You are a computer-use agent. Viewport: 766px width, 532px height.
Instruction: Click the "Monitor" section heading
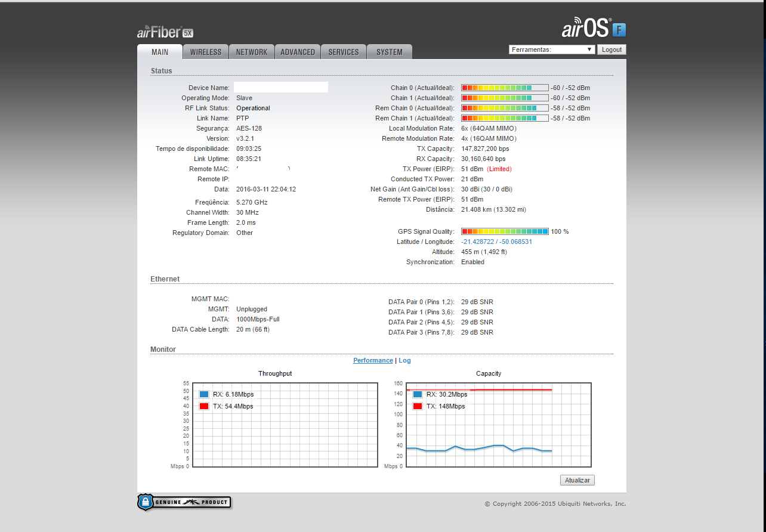pos(163,349)
